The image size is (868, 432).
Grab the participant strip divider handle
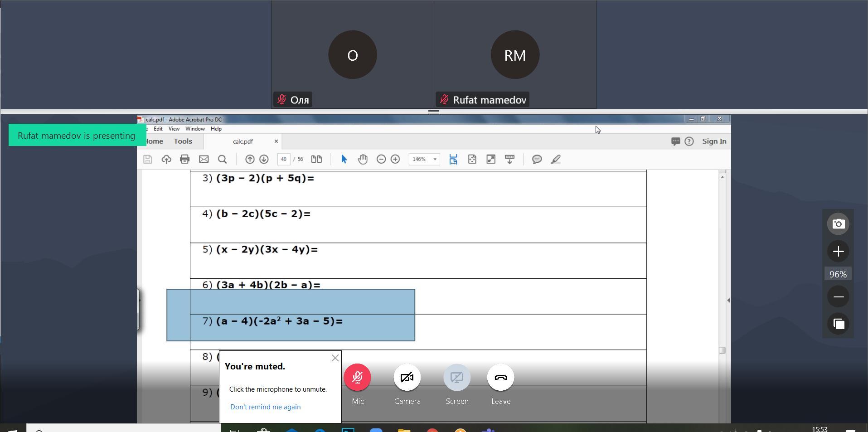[434, 112]
